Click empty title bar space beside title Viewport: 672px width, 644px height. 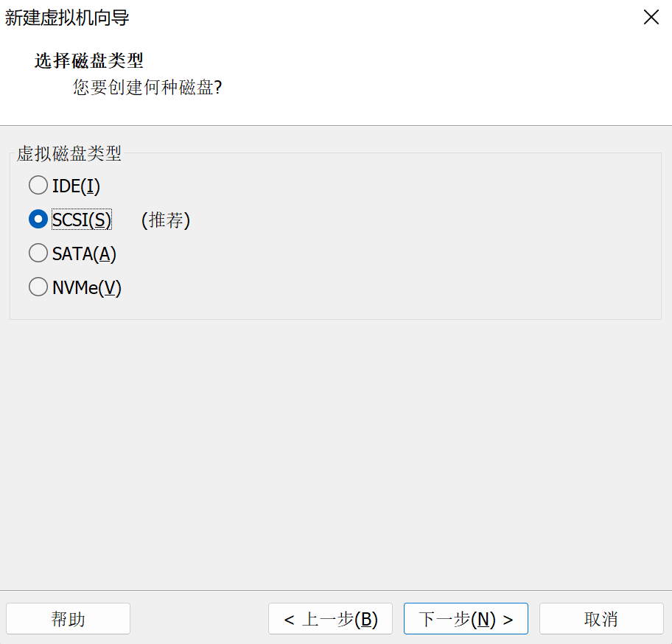(x=368, y=18)
